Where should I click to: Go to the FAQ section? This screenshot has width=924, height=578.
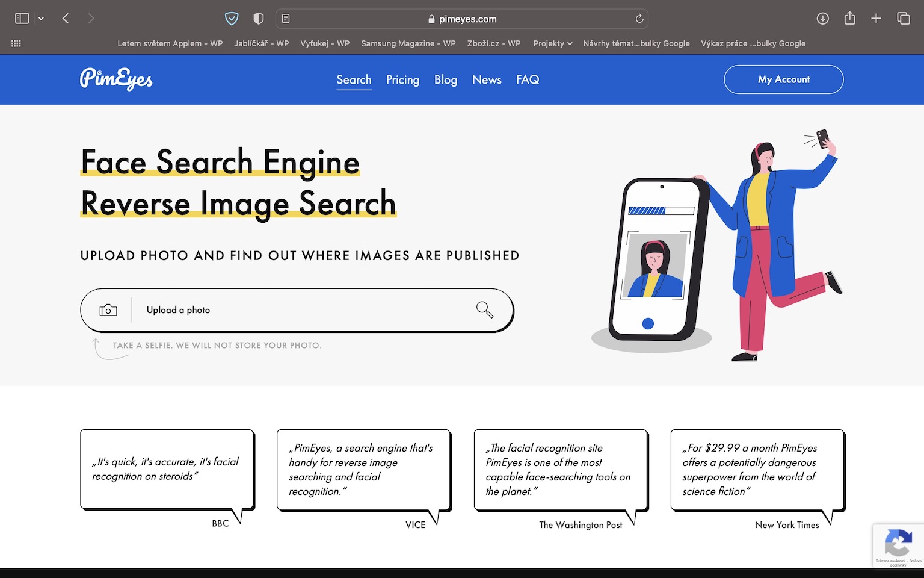[527, 79]
